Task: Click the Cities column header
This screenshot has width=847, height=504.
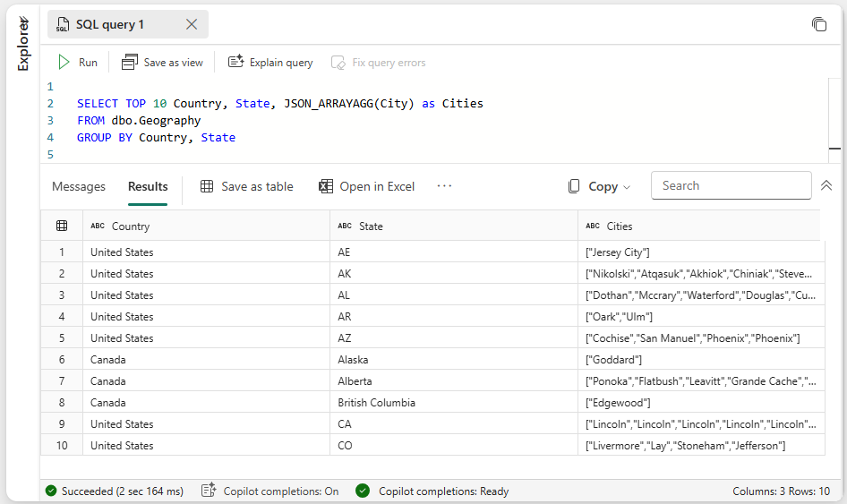Action: click(699, 226)
